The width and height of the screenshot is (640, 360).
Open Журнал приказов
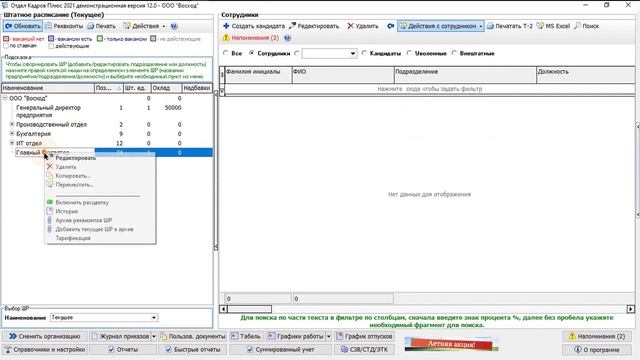[120, 336]
